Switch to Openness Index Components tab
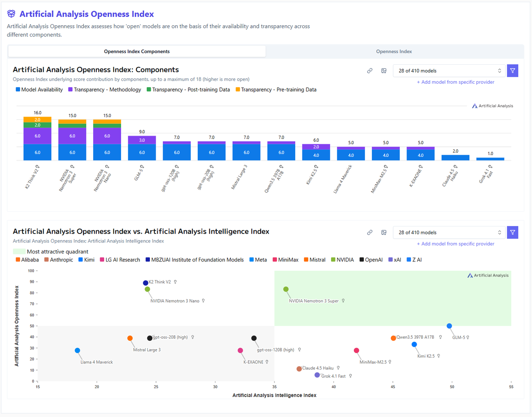532x417 pixels. click(x=137, y=51)
